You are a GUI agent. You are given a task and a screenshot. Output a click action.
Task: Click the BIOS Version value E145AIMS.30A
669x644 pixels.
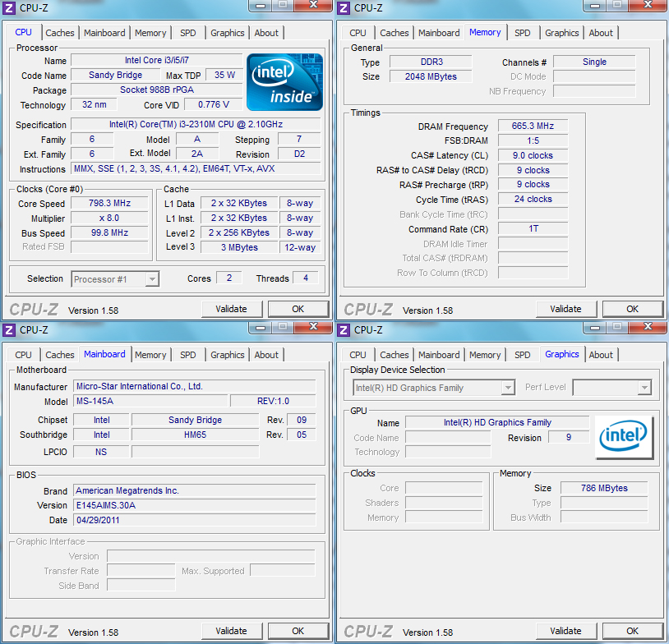(x=195, y=505)
